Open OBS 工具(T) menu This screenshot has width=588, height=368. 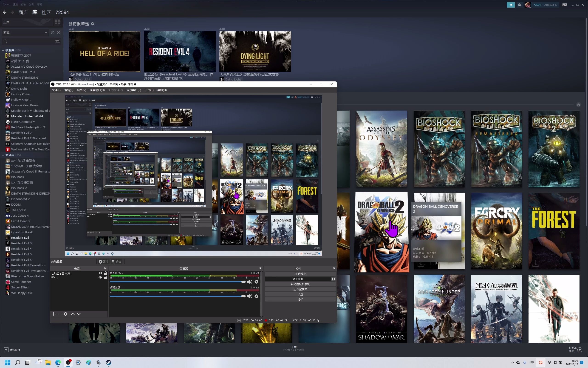[149, 90]
